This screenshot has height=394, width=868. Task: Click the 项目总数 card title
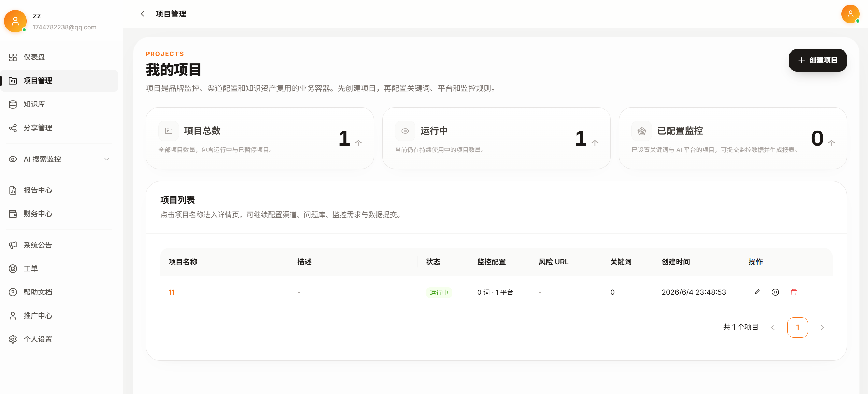(x=202, y=131)
